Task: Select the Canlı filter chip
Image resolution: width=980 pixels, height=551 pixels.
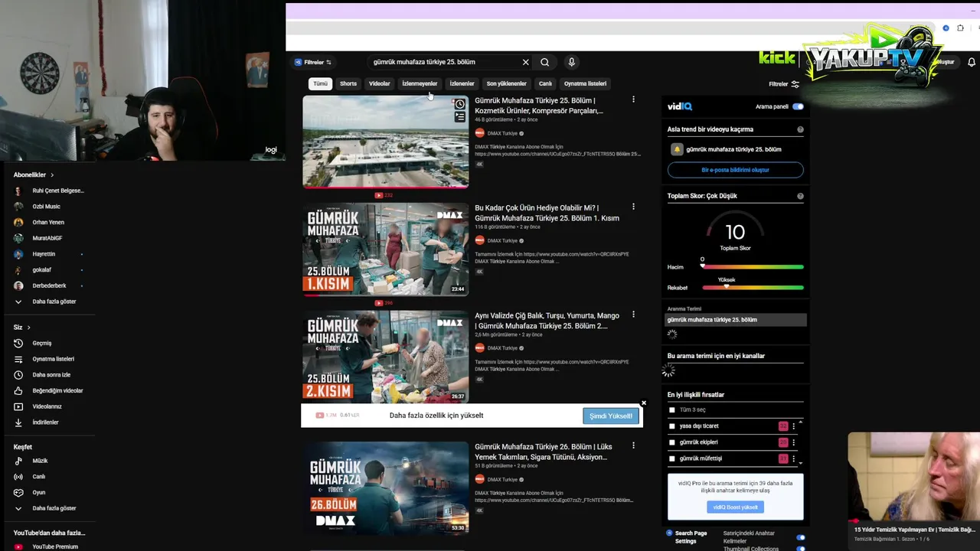Action: [x=545, y=83]
